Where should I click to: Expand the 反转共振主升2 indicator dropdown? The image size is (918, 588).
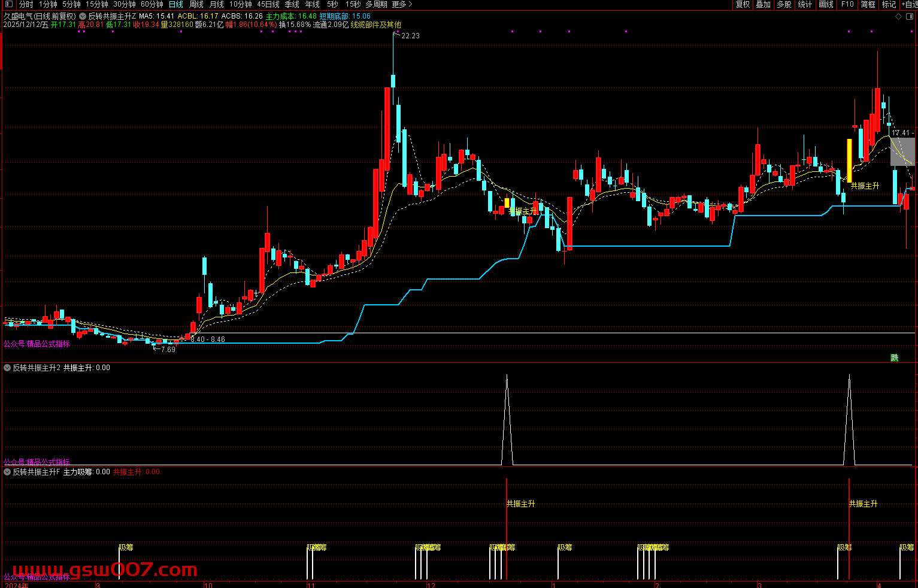(7, 368)
